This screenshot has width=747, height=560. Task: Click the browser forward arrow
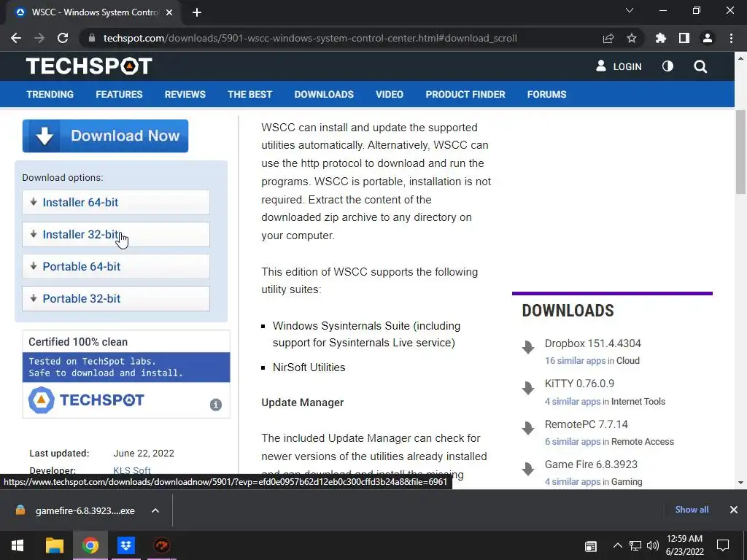pos(39,38)
